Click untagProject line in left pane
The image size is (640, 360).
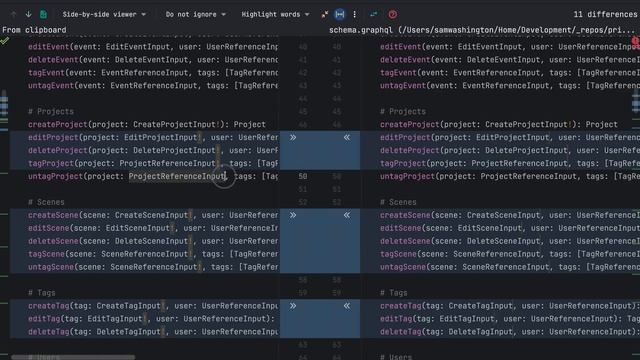click(153, 176)
